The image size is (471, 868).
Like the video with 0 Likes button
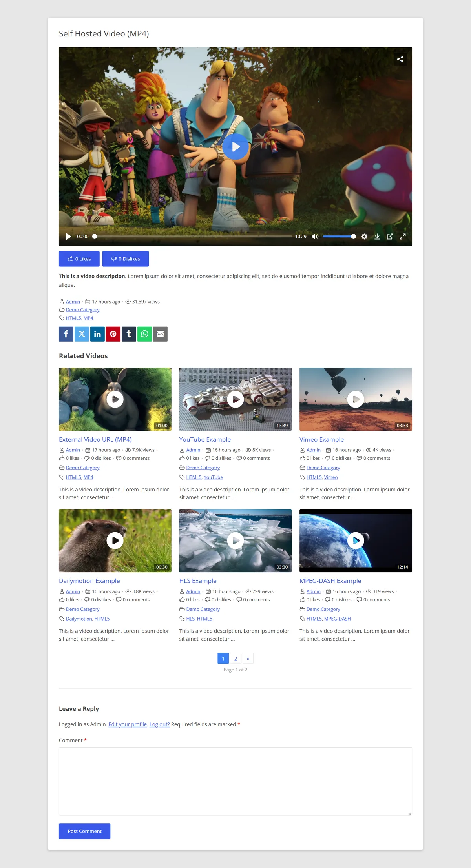point(79,259)
